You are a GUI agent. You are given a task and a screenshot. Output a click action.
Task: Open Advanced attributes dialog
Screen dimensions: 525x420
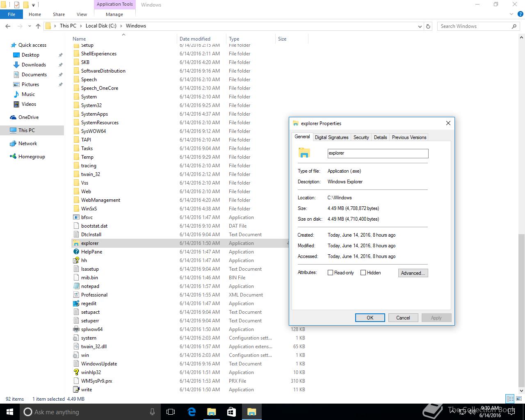click(413, 273)
